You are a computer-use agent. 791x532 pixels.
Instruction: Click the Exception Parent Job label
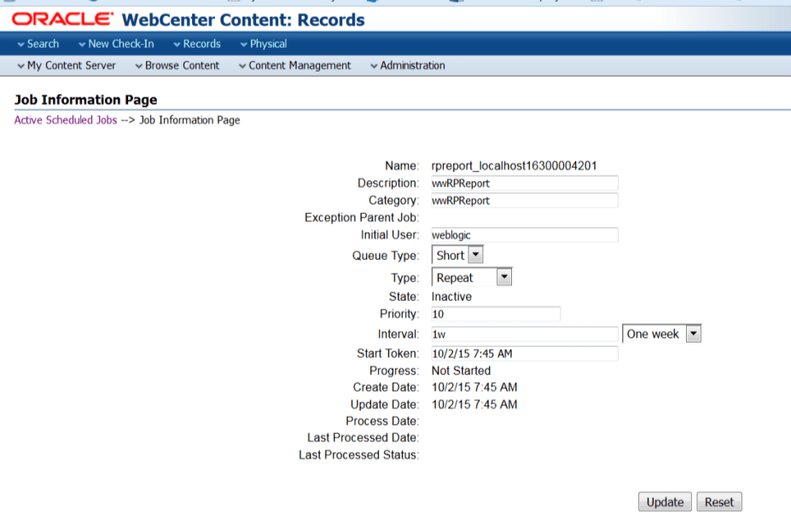(x=362, y=217)
